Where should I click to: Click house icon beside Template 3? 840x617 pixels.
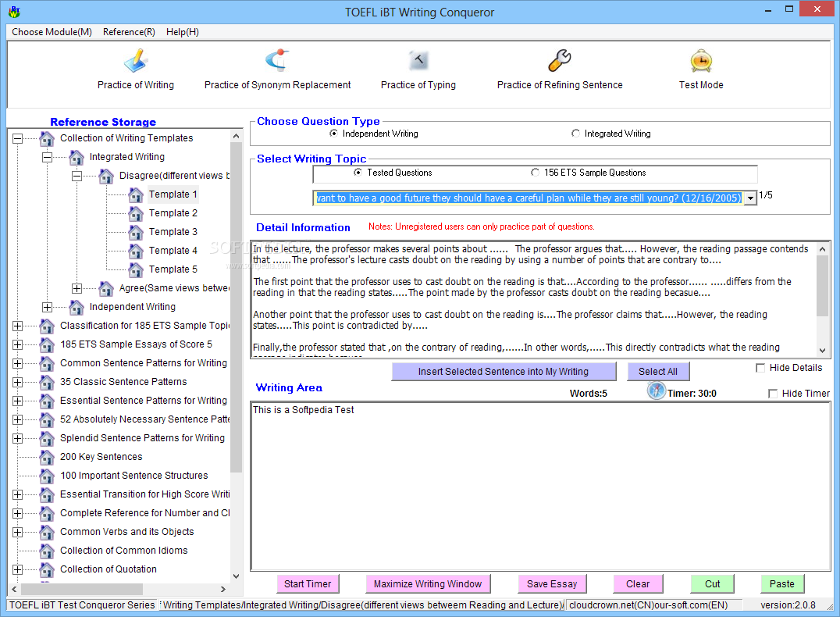[x=136, y=232]
